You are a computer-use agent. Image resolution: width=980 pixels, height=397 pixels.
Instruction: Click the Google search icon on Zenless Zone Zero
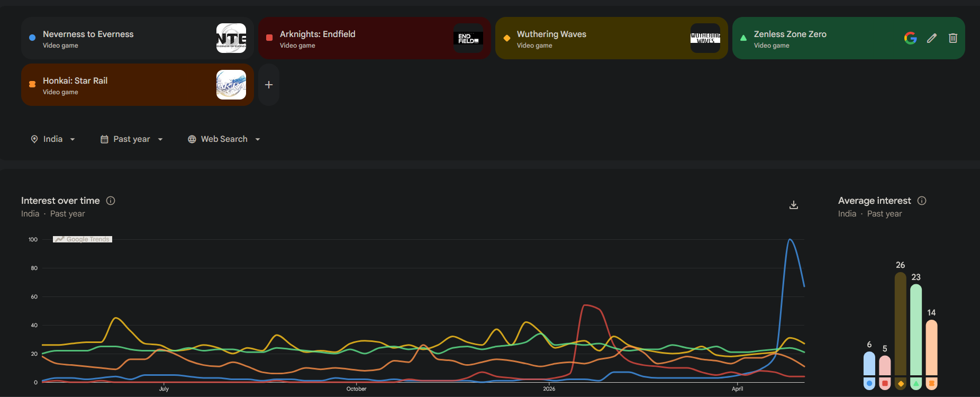pos(910,38)
